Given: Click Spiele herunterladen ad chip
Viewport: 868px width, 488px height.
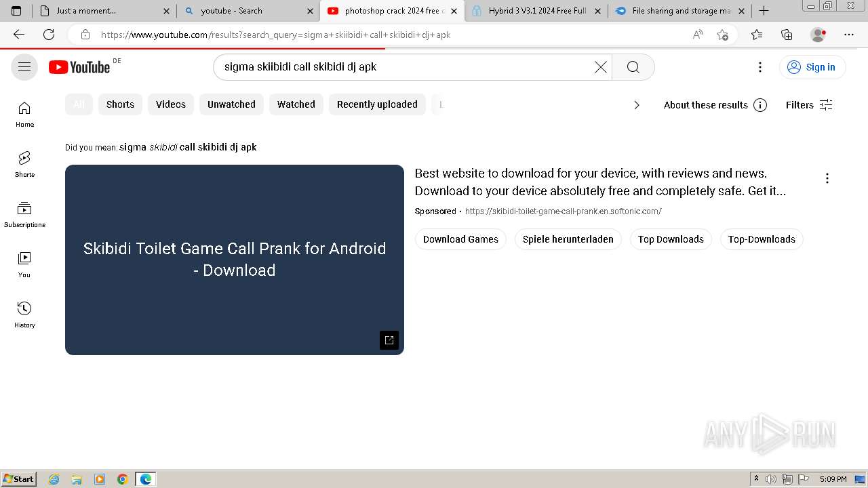Looking at the screenshot, I should (568, 239).
